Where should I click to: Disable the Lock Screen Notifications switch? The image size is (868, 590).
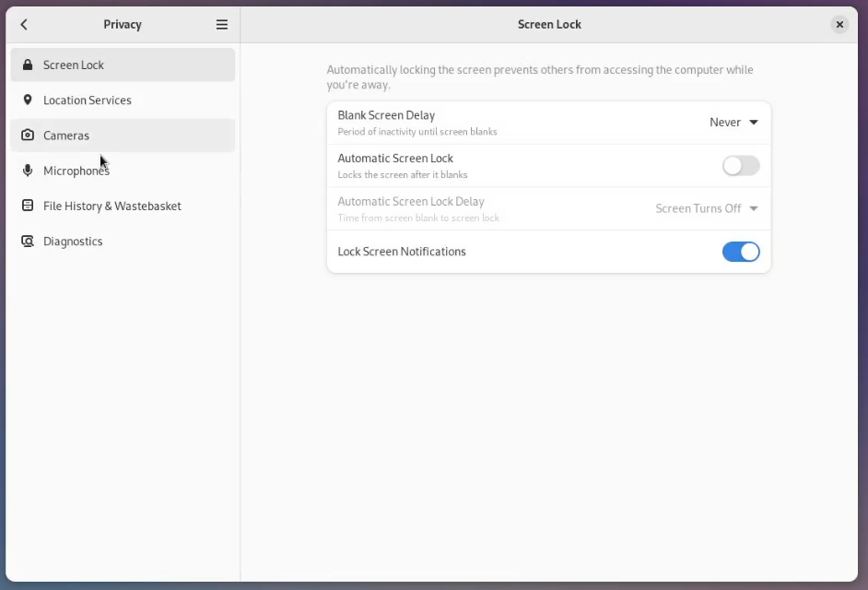(741, 252)
